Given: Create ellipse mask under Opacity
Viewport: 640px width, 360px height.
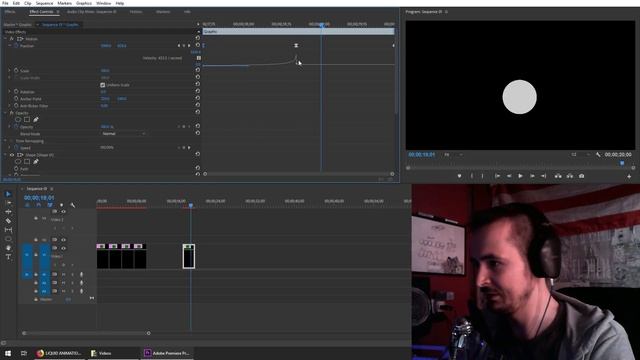Looking at the screenshot, I should coord(18,120).
